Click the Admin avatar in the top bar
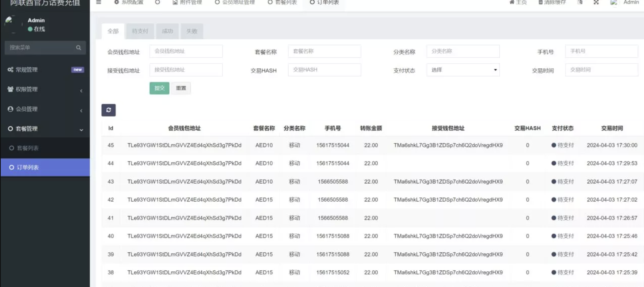The height and width of the screenshot is (287, 644). (x=614, y=3)
